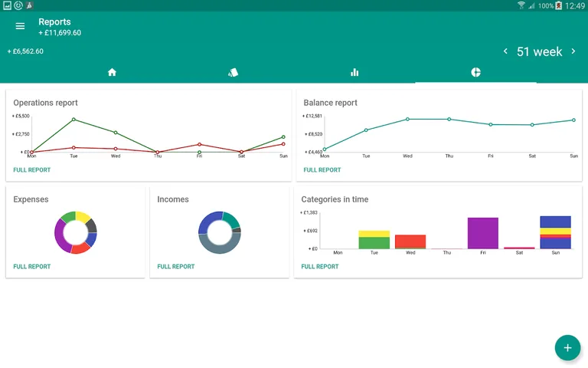View Full Report under Incomes
Viewport: 588px width, 368px height.
pyautogui.click(x=176, y=267)
